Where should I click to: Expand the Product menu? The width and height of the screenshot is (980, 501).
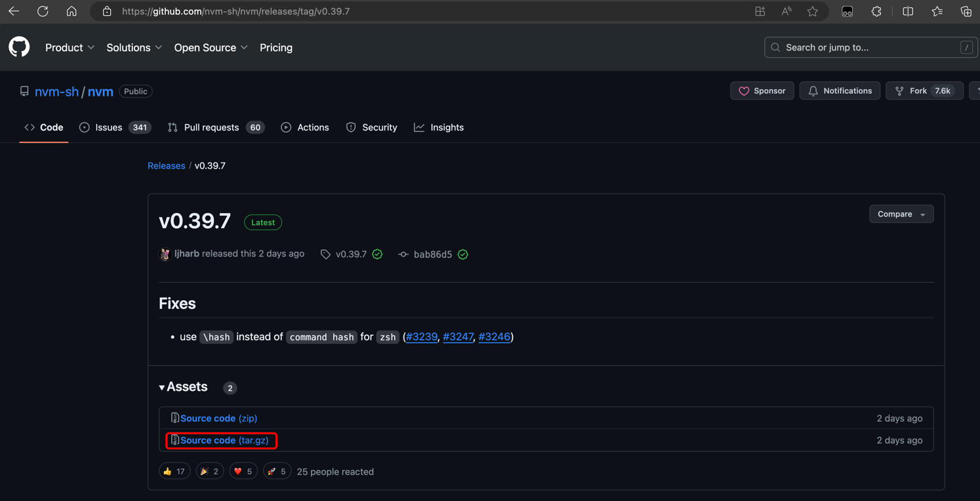click(70, 47)
